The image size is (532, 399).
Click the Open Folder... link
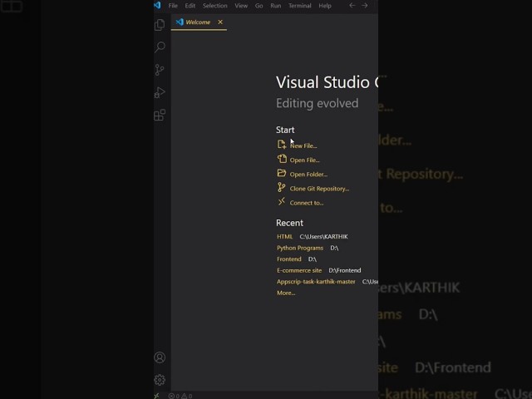(x=308, y=175)
